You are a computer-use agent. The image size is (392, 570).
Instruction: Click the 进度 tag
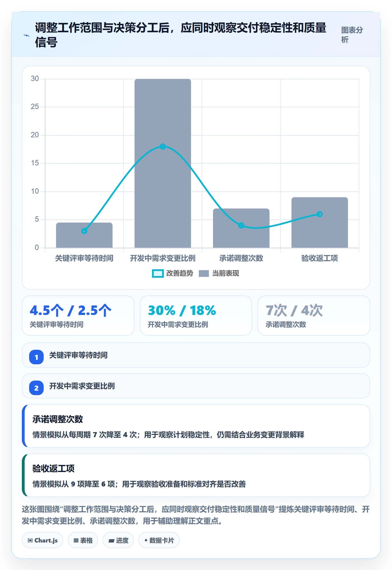point(118,540)
